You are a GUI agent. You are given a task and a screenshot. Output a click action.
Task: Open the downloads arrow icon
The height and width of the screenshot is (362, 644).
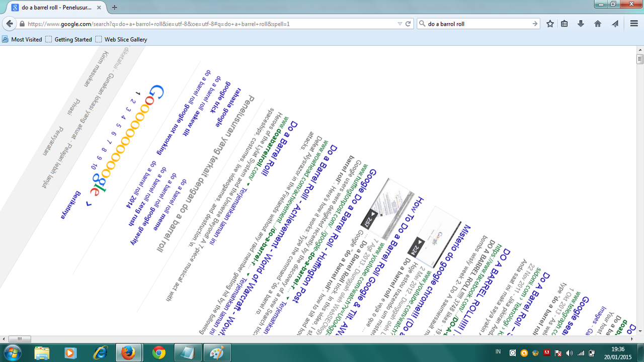coord(581,24)
